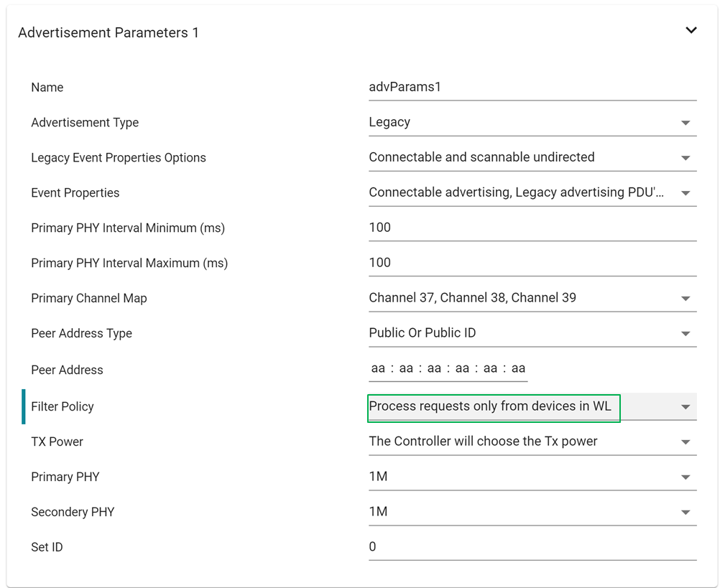This screenshot has height=588, width=725.
Task: Expand the Event Properties dropdown arrow
Action: click(685, 193)
